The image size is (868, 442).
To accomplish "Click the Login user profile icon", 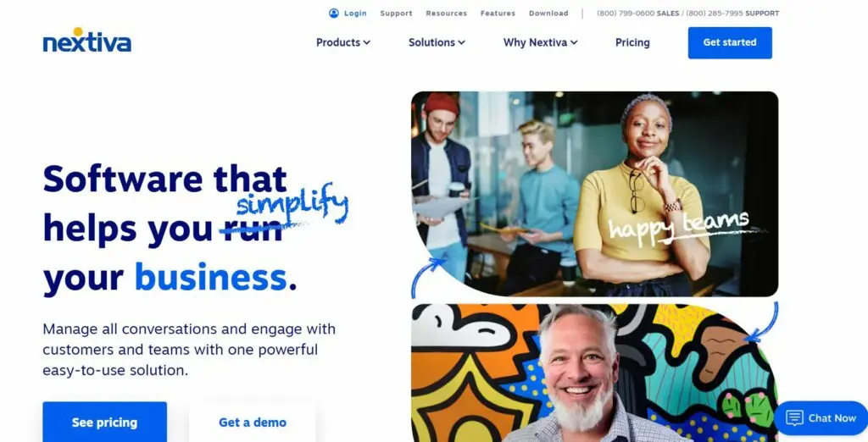I will pos(334,14).
